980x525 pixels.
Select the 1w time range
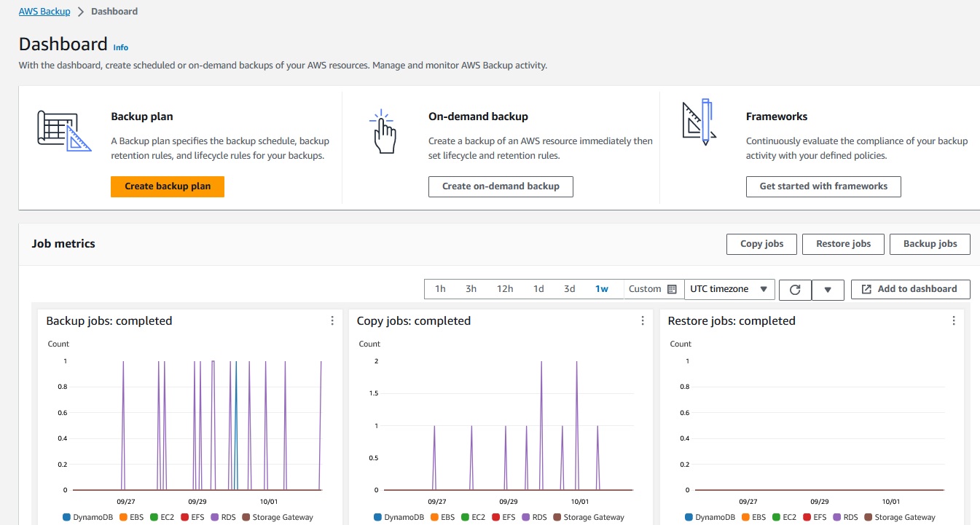[x=602, y=289]
